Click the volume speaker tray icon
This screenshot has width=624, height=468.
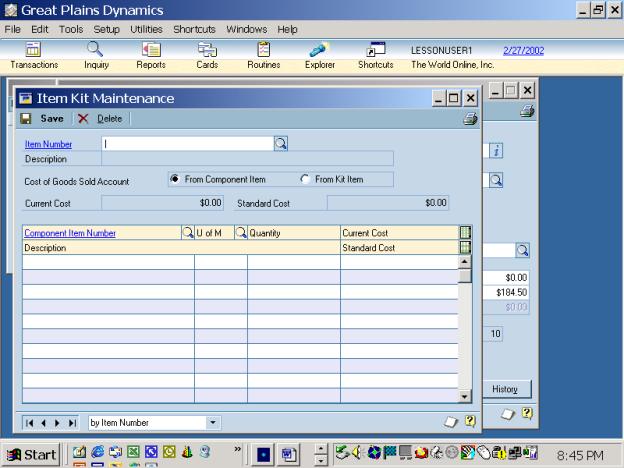pyautogui.click(x=357, y=452)
